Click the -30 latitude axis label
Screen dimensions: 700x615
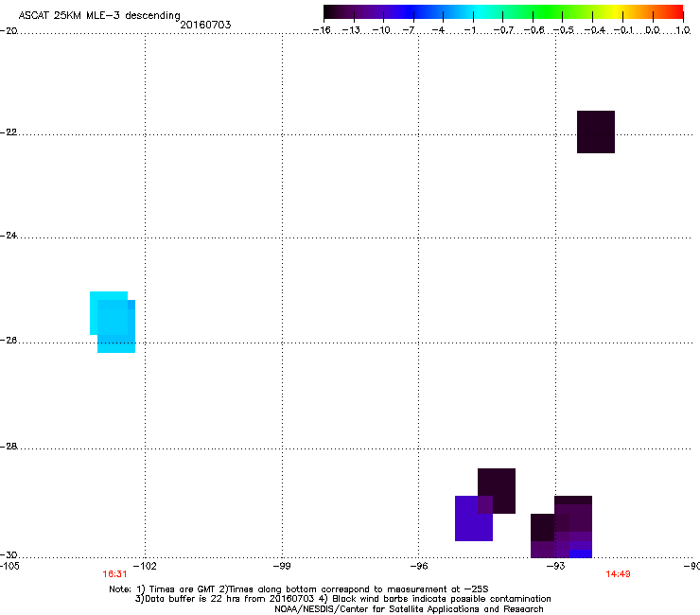[9, 555]
